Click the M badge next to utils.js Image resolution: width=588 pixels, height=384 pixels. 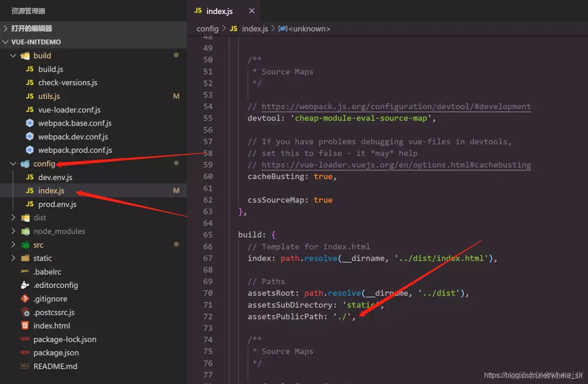click(x=176, y=96)
